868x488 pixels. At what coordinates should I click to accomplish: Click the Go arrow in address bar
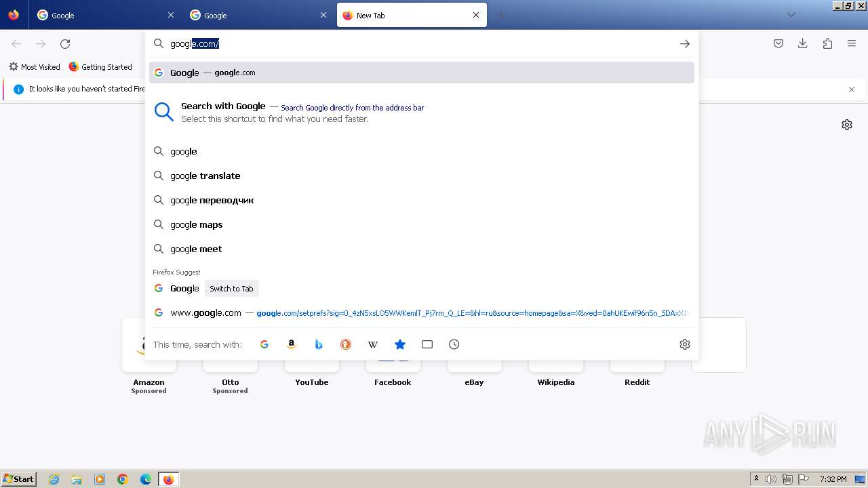click(x=685, y=43)
